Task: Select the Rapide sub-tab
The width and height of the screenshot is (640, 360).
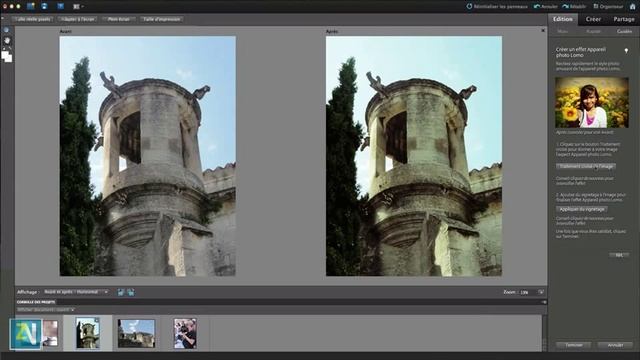Action: (593, 31)
